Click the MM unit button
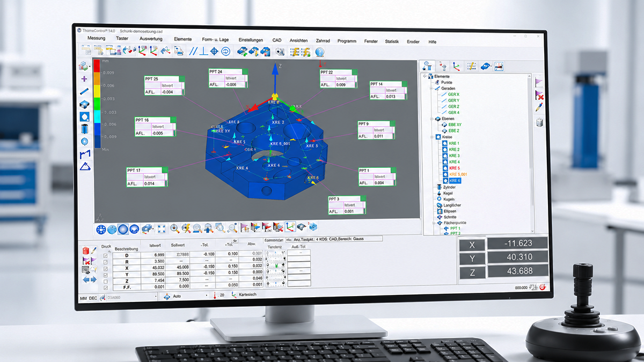The height and width of the screenshot is (362, 644). point(83,297)
